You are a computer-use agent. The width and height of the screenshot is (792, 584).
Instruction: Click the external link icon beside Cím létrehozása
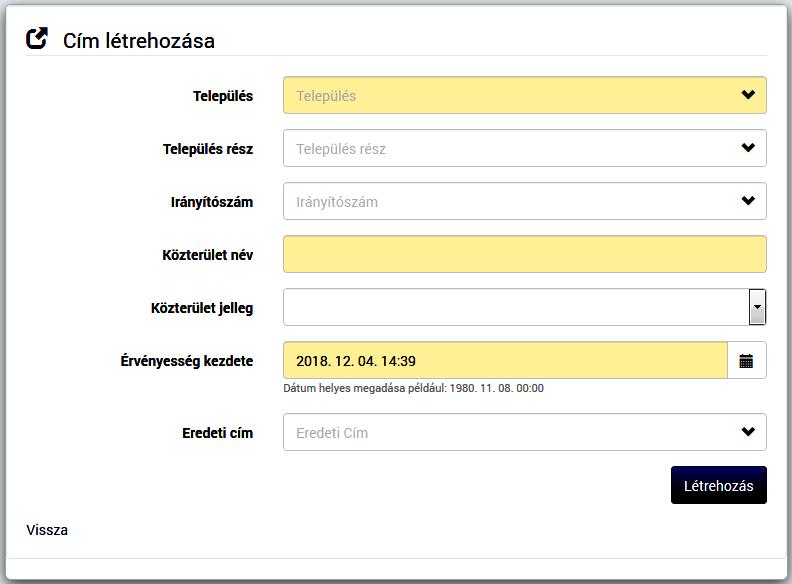37,38
